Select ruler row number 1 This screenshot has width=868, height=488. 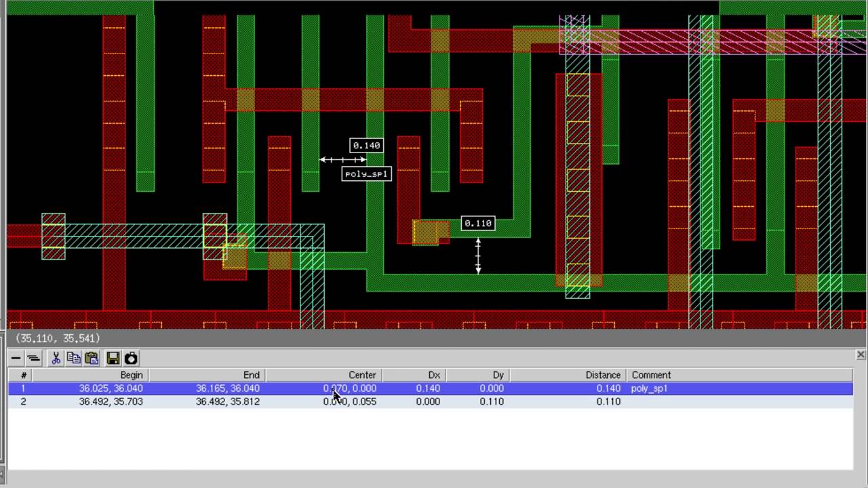point(430,388)
